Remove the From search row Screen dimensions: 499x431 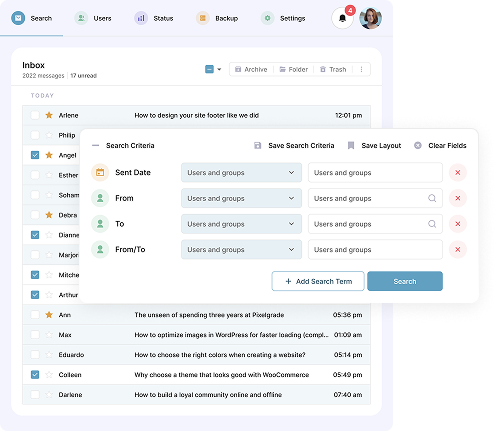pos(458,198)
